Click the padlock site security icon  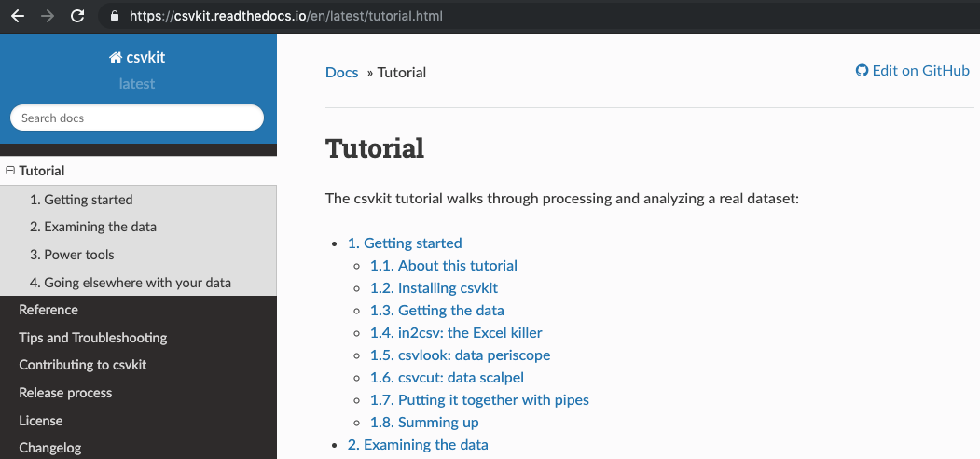point(115,16)
